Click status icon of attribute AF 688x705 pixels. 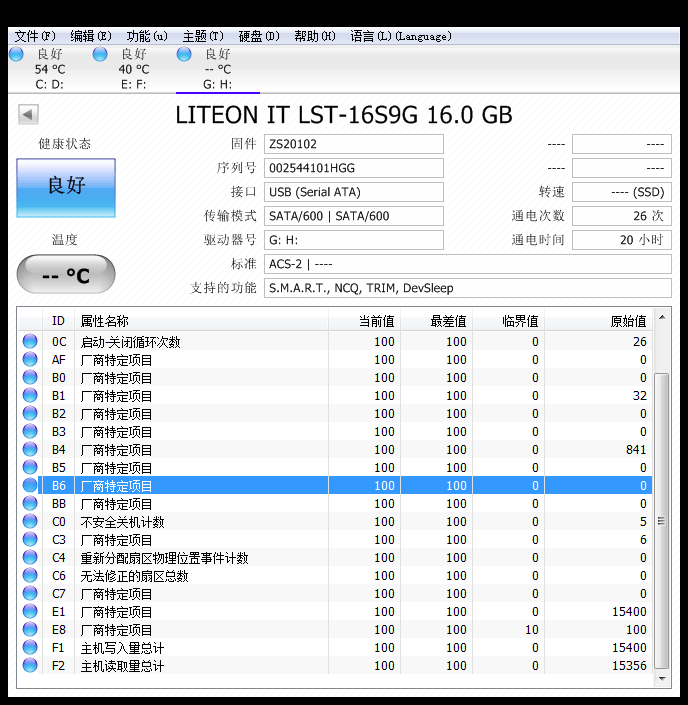30,359
